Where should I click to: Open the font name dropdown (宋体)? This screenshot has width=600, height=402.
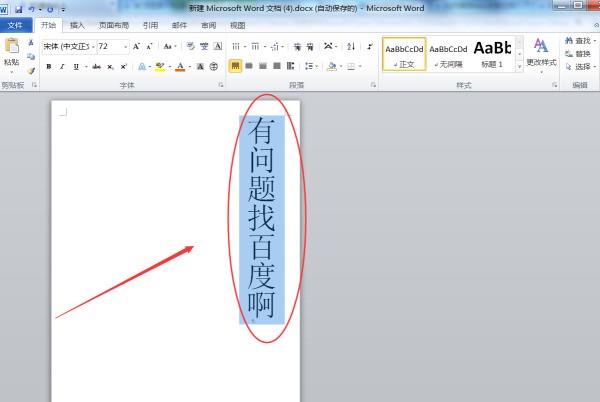coord(67,47)
